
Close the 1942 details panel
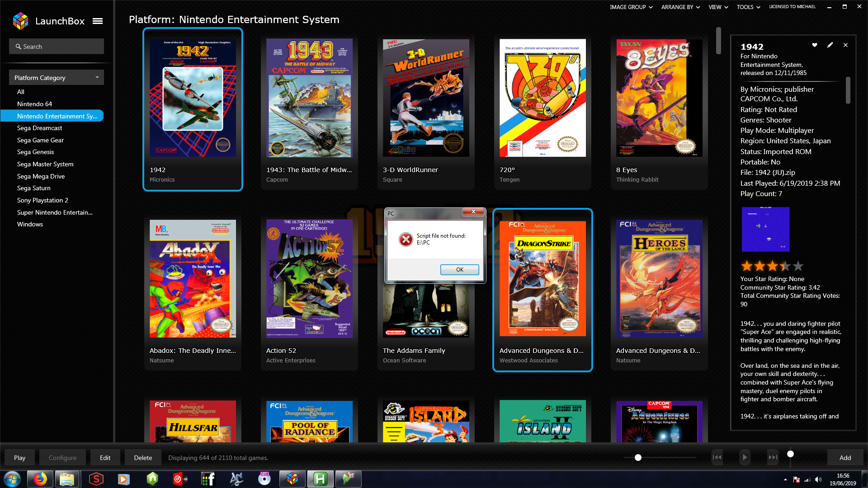pos(845,45)
